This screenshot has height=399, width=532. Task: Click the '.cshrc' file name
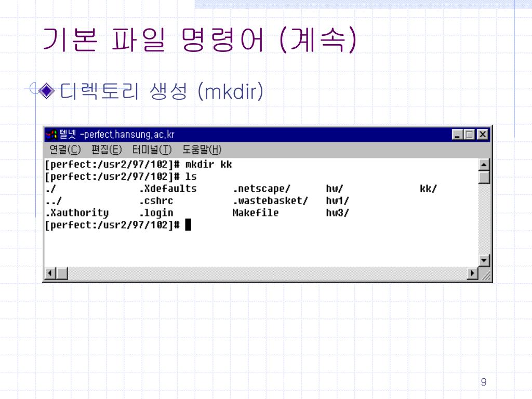point(156,201)
